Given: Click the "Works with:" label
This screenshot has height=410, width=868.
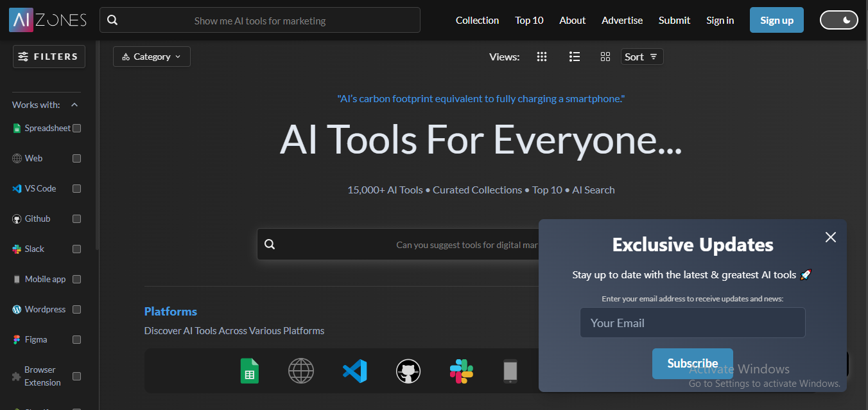Looking at the screenshot, I should [x=36, y=105].
